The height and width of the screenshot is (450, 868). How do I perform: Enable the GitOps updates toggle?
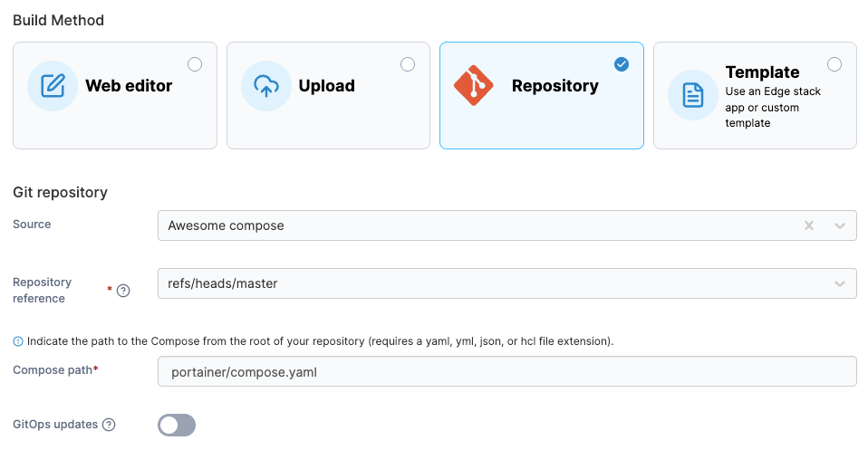point(177,425)
